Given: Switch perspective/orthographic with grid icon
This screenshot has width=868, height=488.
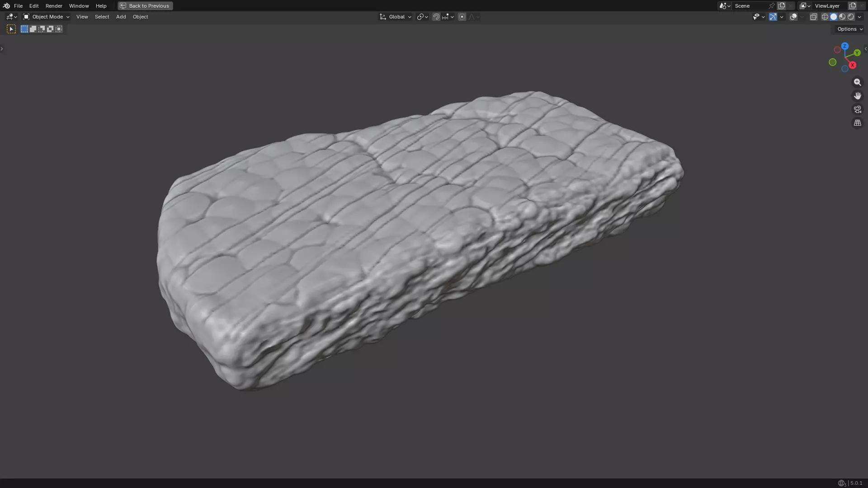Looking at the screenshot, I should pyautogui.click(x=857, y=123).
